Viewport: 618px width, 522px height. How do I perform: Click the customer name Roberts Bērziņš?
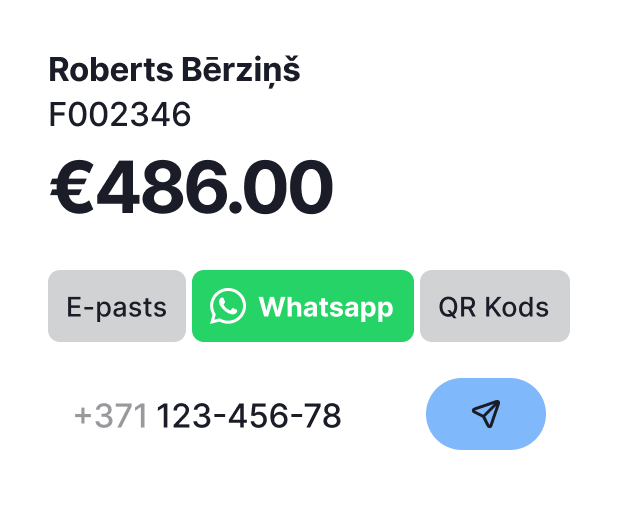click(x=174, y=70)
